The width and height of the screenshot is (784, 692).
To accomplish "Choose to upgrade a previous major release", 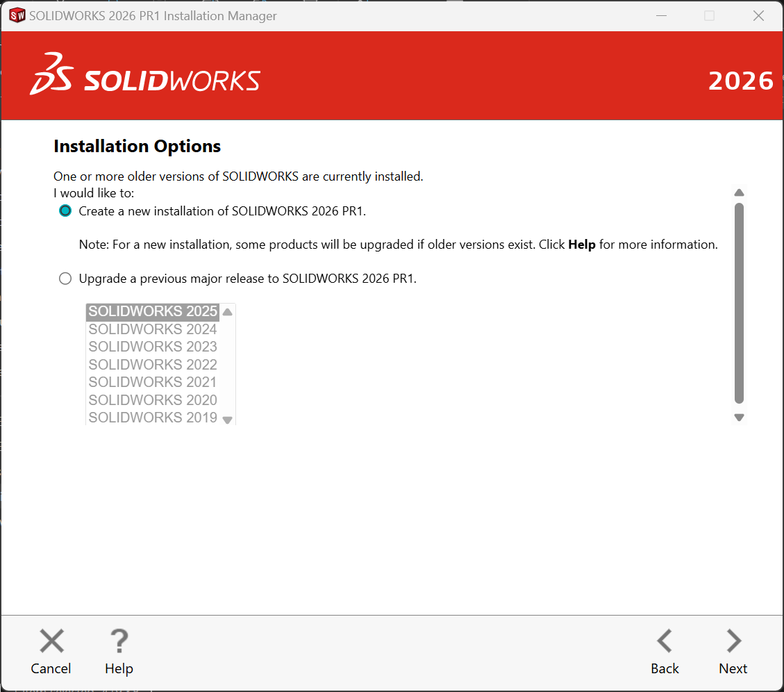I will 65,278.
